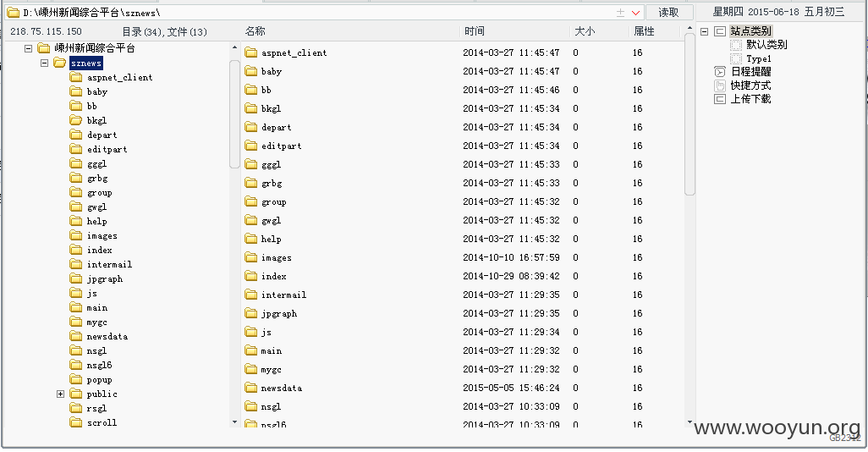Click the 快捷方式 shortcut icon

pyautogui.click(x=720, y=85)
